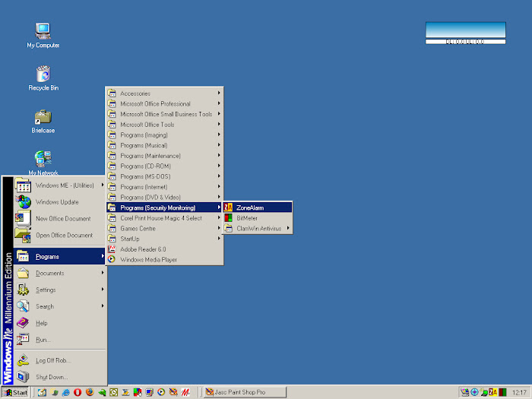Click the Show Desktop icon in Quick Launch
Viewport: 532px width, 399px height.
click(x=42, y=392)
